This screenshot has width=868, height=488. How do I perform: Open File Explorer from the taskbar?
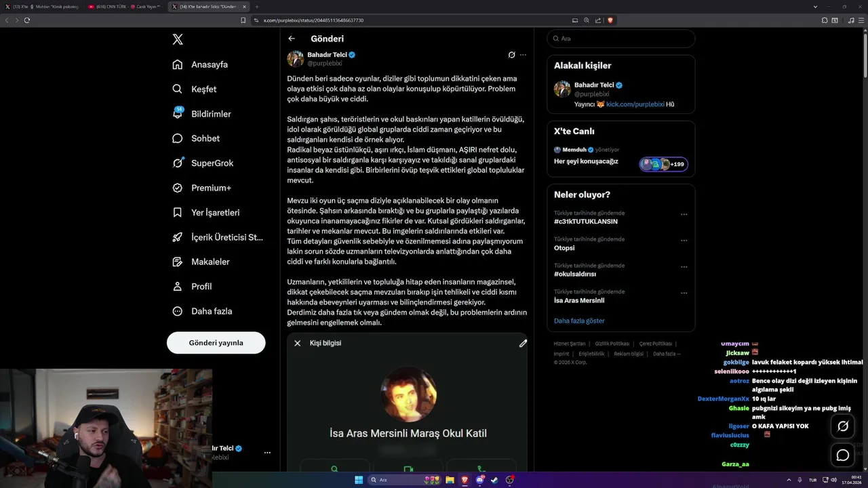[450, 480]
